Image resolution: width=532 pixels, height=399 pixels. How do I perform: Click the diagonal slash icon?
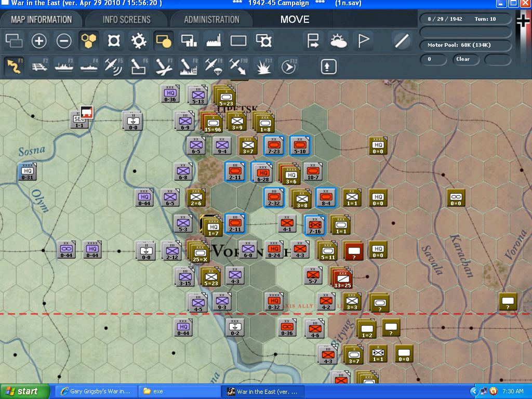pos(402,41)
